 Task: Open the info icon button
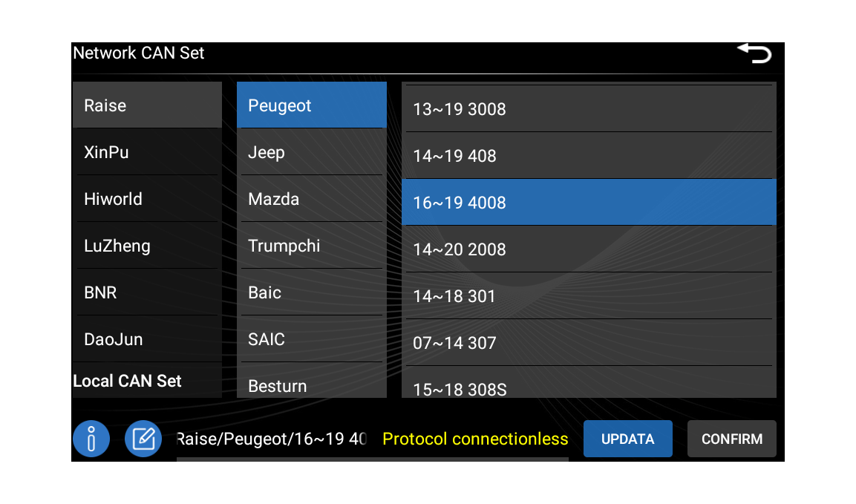point(91,439)
